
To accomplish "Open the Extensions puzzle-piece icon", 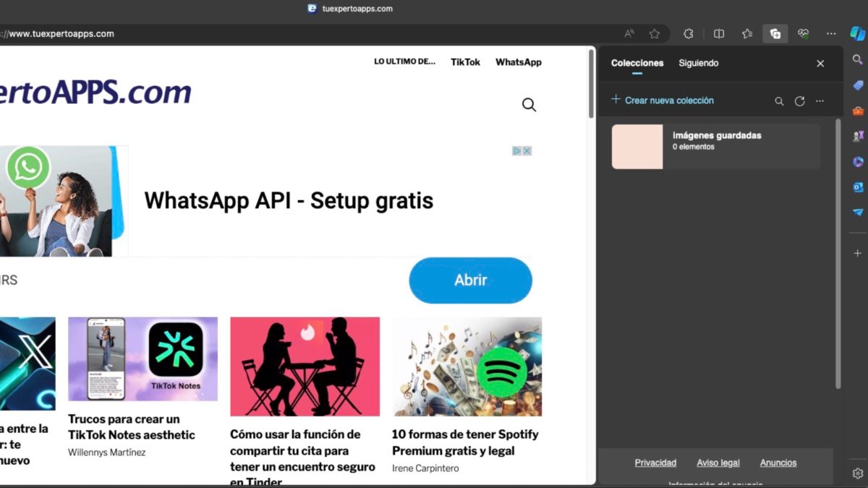I will 689,33.
